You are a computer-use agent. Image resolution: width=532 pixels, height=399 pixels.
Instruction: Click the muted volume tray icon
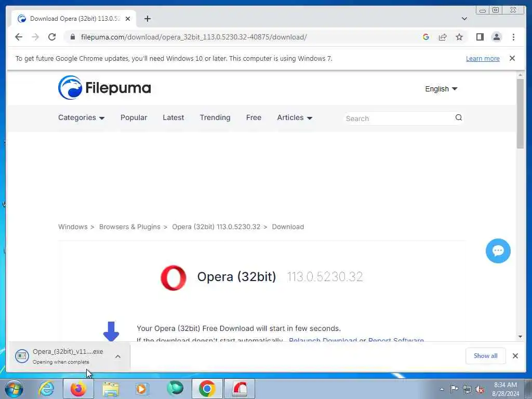tap(480, 389)
